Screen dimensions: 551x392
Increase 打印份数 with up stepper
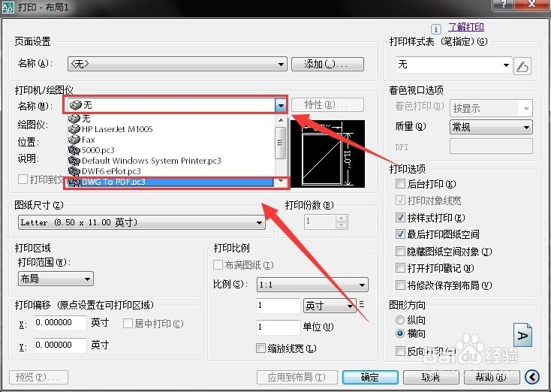(342, 219)
